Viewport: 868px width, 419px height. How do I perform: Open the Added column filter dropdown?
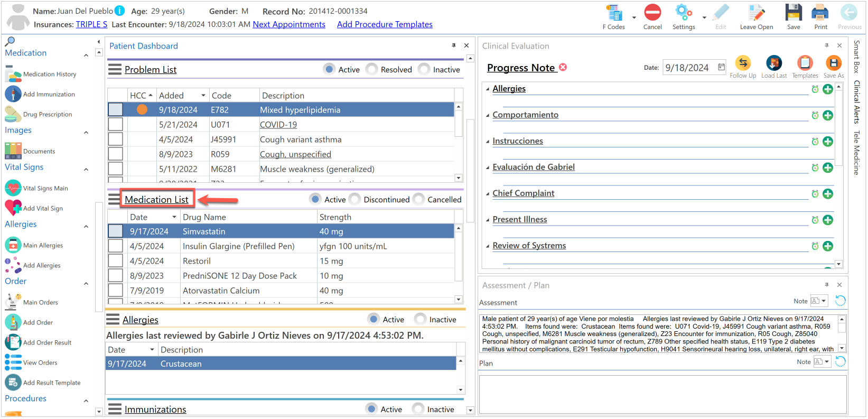[x=203, y=96]
